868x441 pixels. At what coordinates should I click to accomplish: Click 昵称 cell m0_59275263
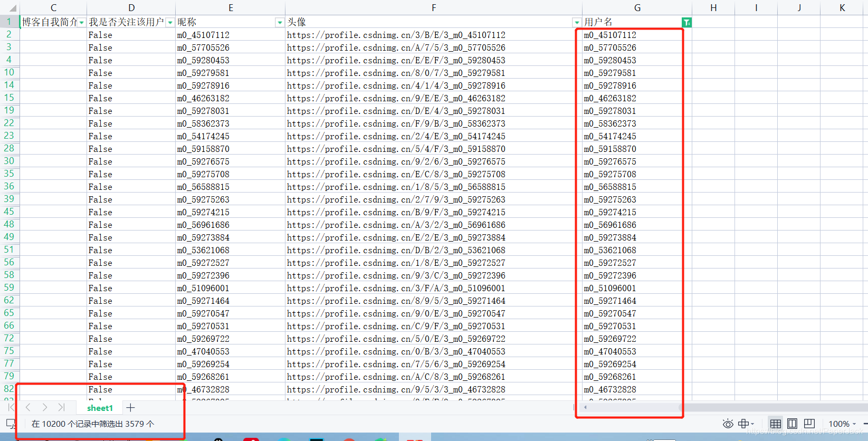point(230,199)
